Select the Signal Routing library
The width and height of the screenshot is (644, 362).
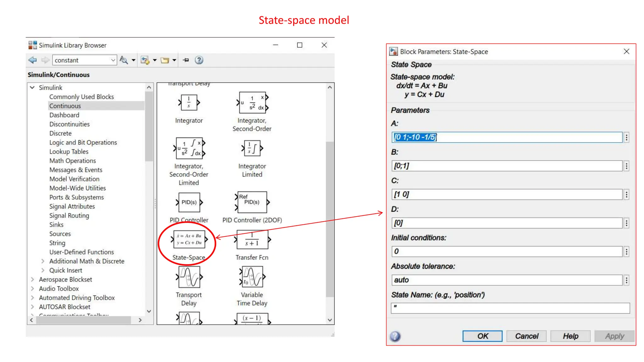[69, 216]
